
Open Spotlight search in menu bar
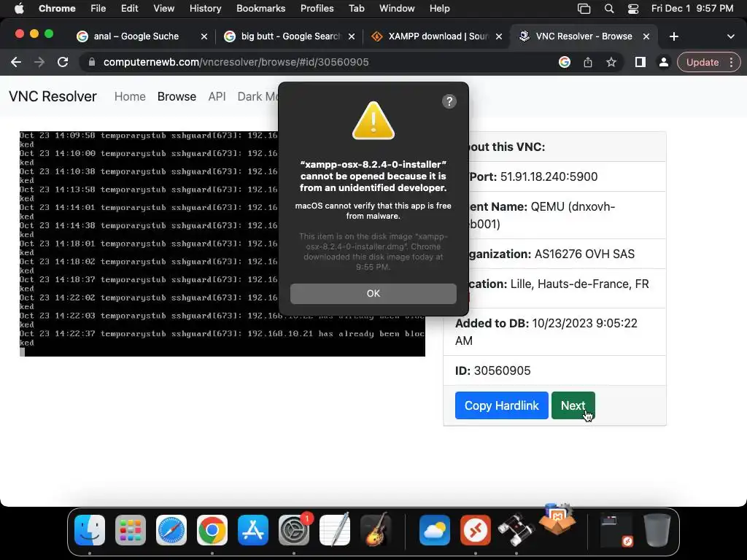click(609, 8)
